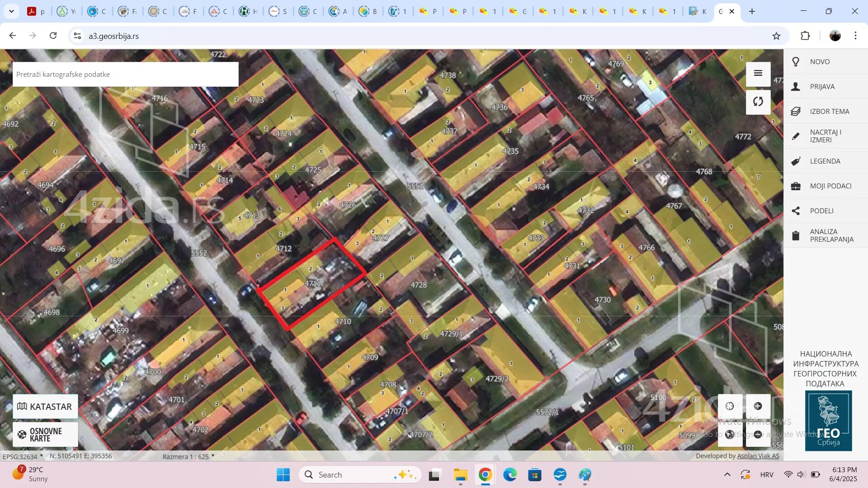
Task: Click the KATASTAR map button
Action: 45,406
